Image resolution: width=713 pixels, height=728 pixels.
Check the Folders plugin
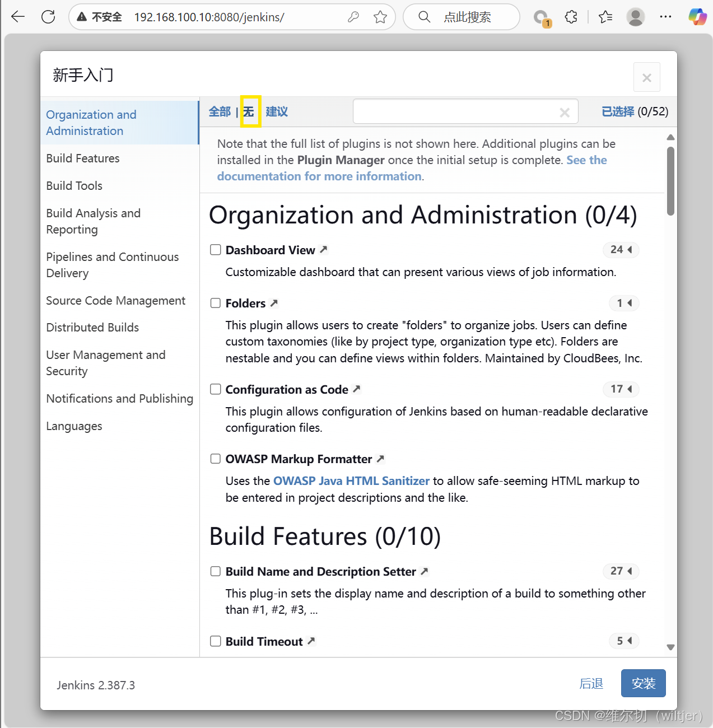216,303
